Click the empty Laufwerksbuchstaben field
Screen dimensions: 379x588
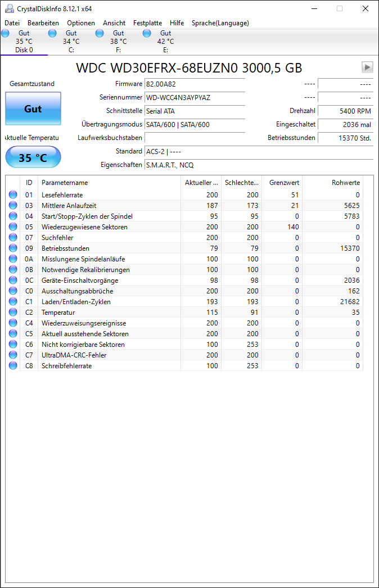click(195, 138)
